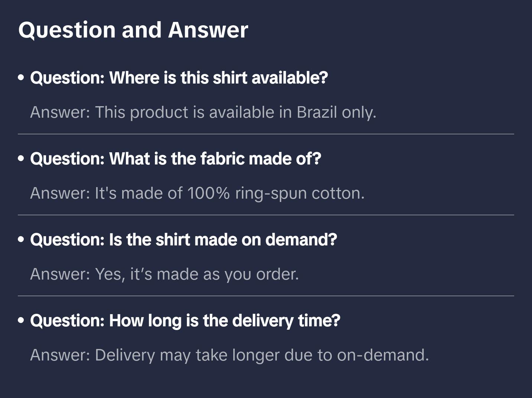
Task: Click the divider line below the Brazil answer
Action: pos(266,134)
